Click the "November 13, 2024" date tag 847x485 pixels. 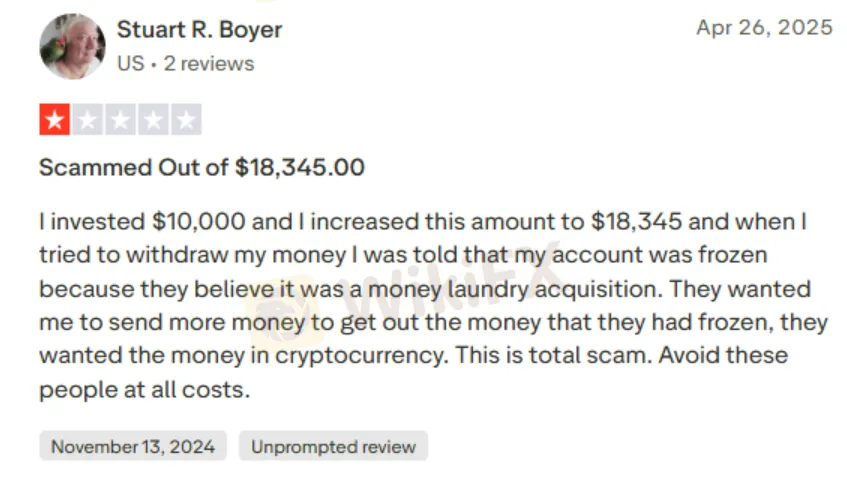click(x=133, y=446)
